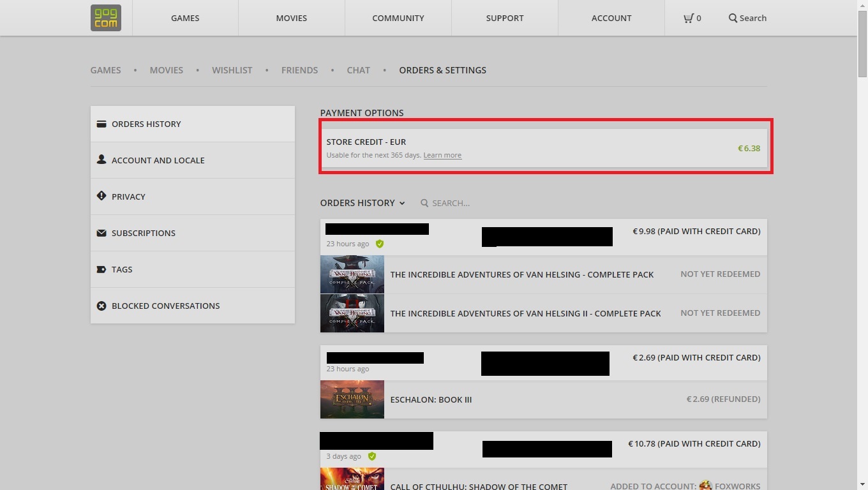Open the COMMUNITY top menu
This screenshot has height=490, width=868.
[398, 18]
